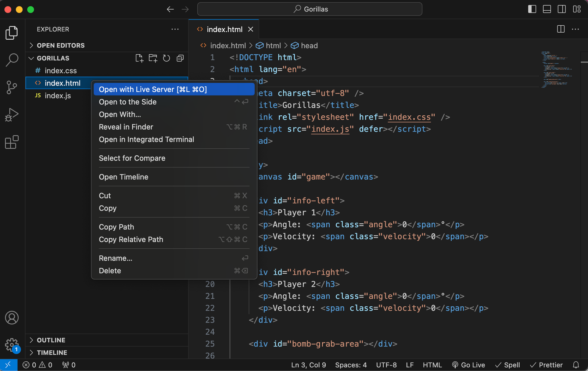
Task: Open the index.html breadcrumb dropdown
Action: tap(223, 46)
